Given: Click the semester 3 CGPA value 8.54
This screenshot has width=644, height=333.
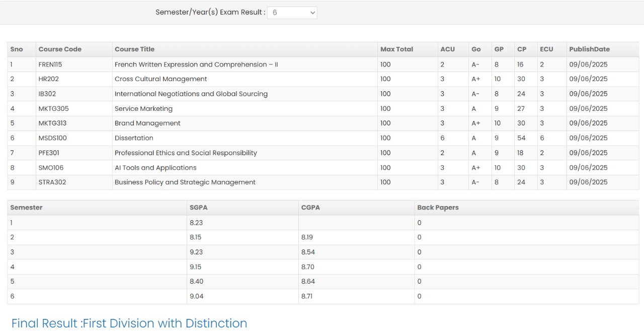Looking at the screenshot, I should point(308,252).
